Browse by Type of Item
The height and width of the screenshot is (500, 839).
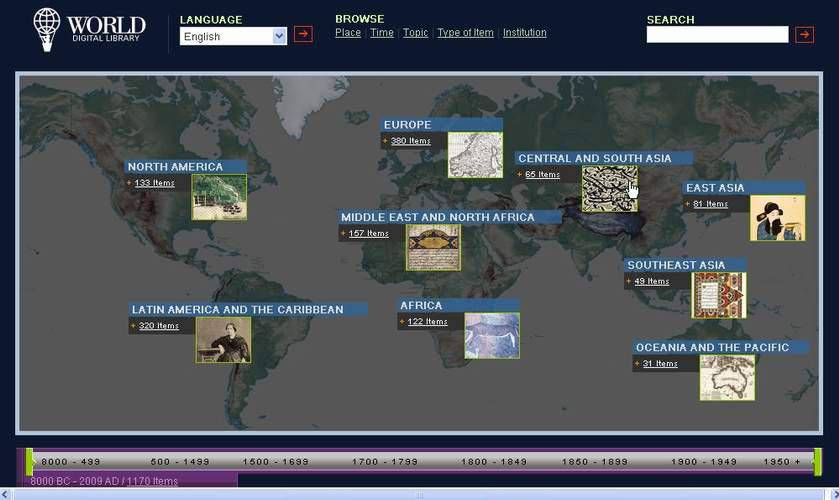pos(466,33)
